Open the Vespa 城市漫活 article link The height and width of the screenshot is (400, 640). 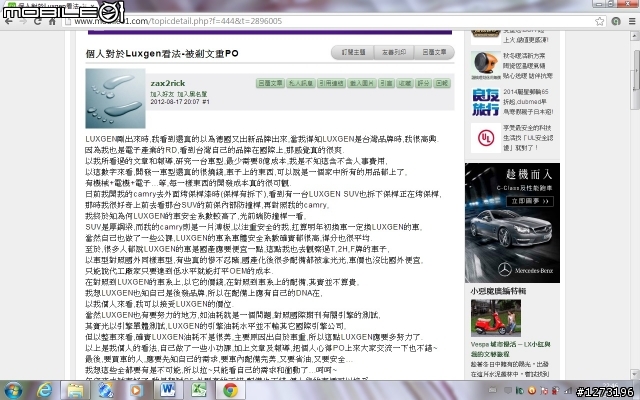(510, 349)
